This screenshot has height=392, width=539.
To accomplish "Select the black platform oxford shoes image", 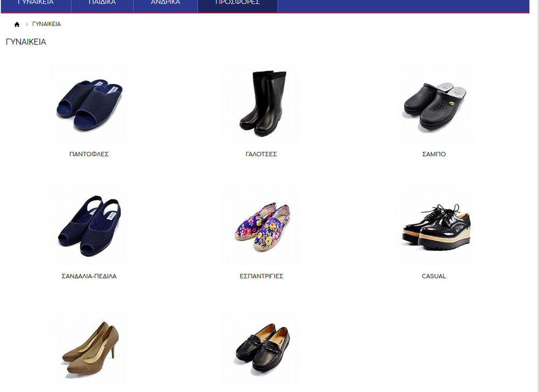I will [434, 226].
